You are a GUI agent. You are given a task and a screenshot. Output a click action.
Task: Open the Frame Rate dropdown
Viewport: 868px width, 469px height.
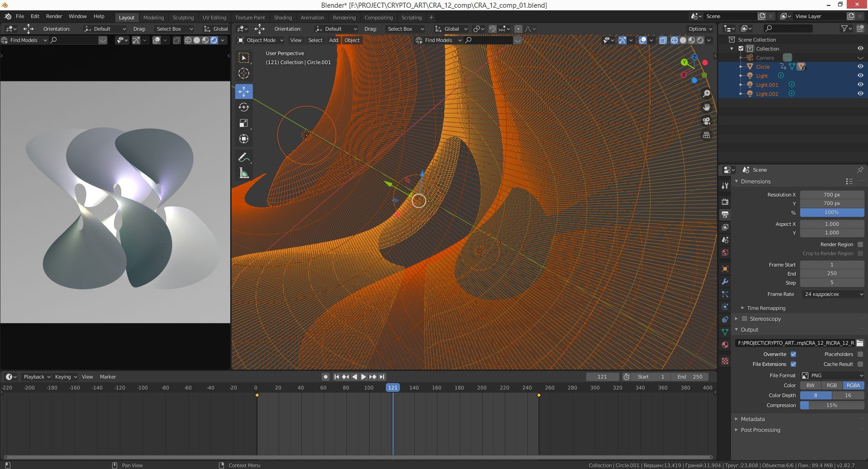pyautogui.click(x=832, y=294)
